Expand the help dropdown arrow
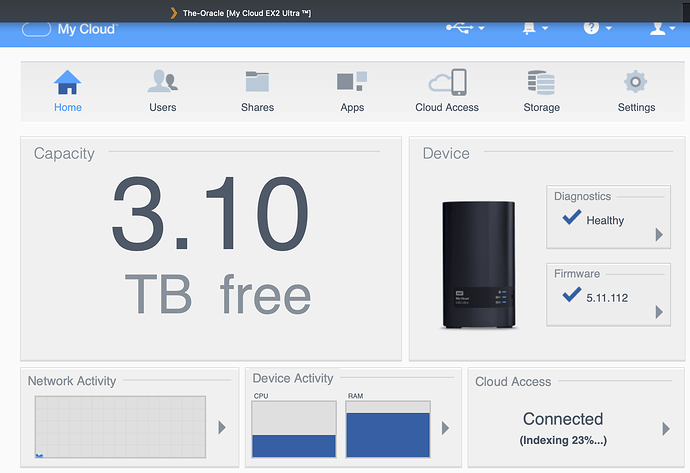Screen dimensions: 690x473 click(x=609, y=28)
